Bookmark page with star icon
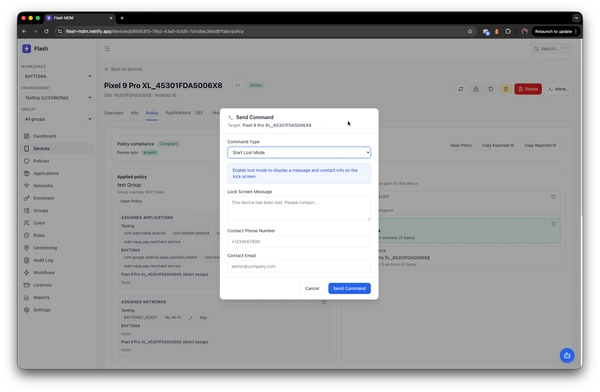This screenshot has height=392, width=600. click(470, 31)
